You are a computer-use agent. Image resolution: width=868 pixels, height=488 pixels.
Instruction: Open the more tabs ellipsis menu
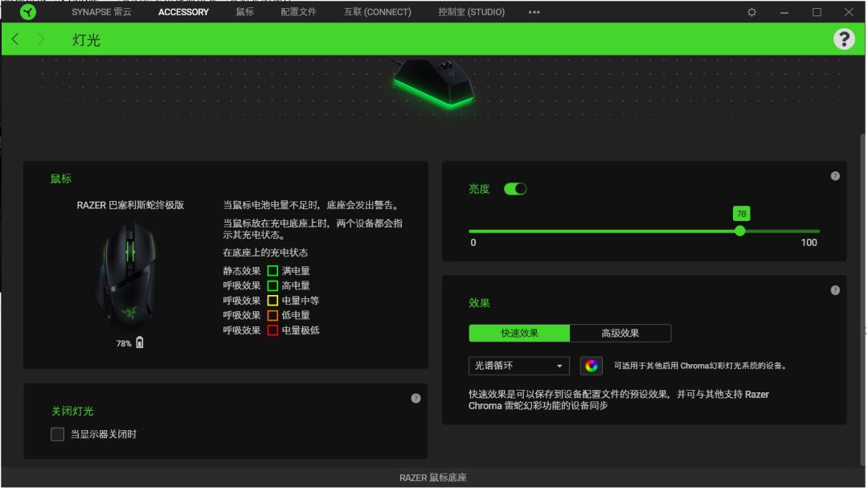click(534, 11)
